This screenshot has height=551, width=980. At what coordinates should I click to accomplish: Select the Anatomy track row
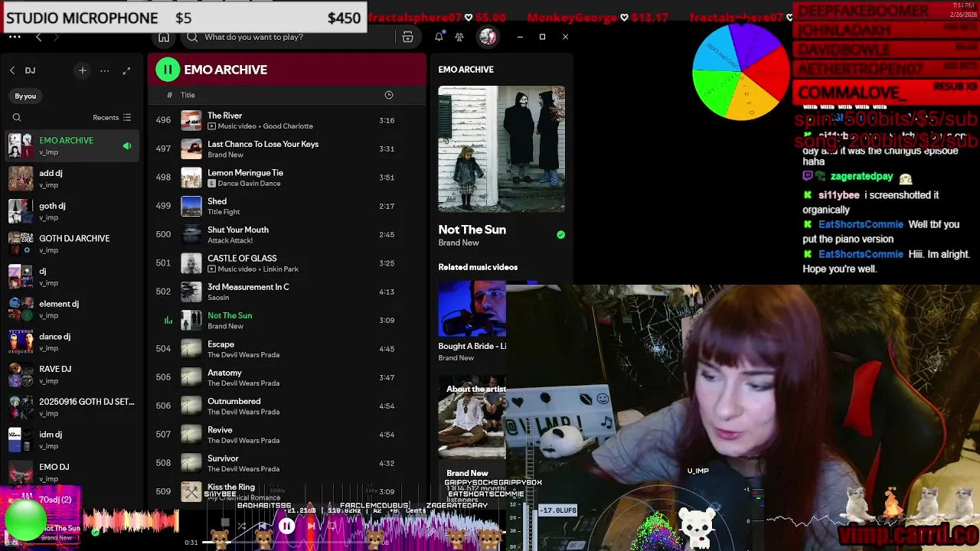coord(286,377)
